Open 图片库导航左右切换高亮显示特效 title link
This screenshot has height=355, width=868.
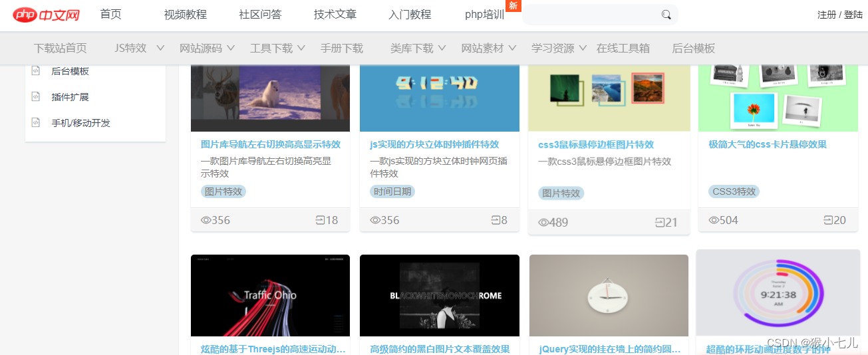pyautogui.click(x=271, y=144)
